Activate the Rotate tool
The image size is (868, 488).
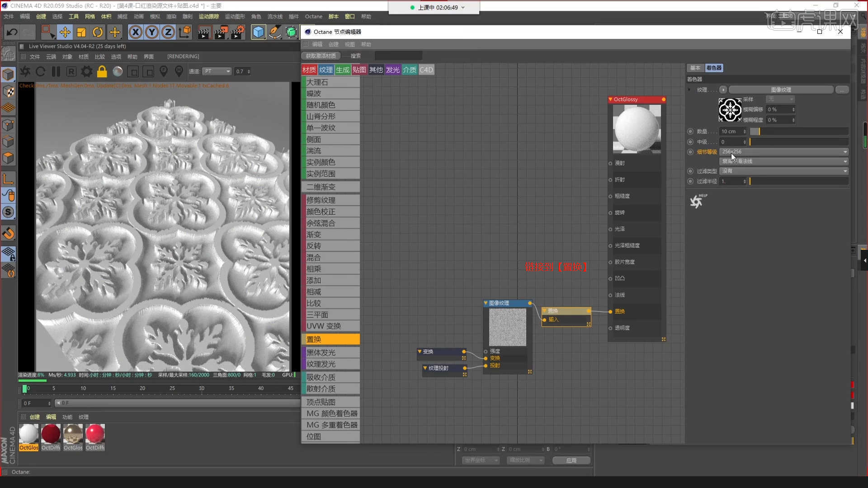(98, 32)
